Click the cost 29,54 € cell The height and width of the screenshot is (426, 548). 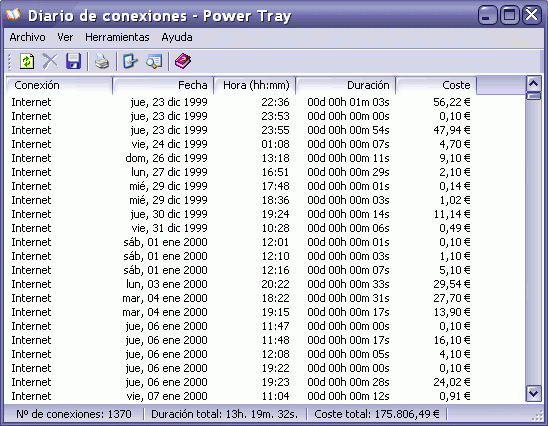(452, 284)
